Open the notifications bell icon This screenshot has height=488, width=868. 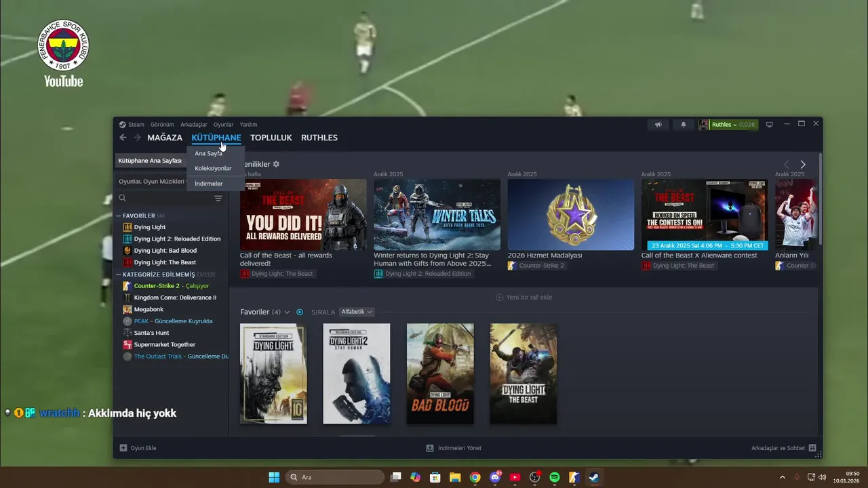pyautogui.click(x=683, y=125)
